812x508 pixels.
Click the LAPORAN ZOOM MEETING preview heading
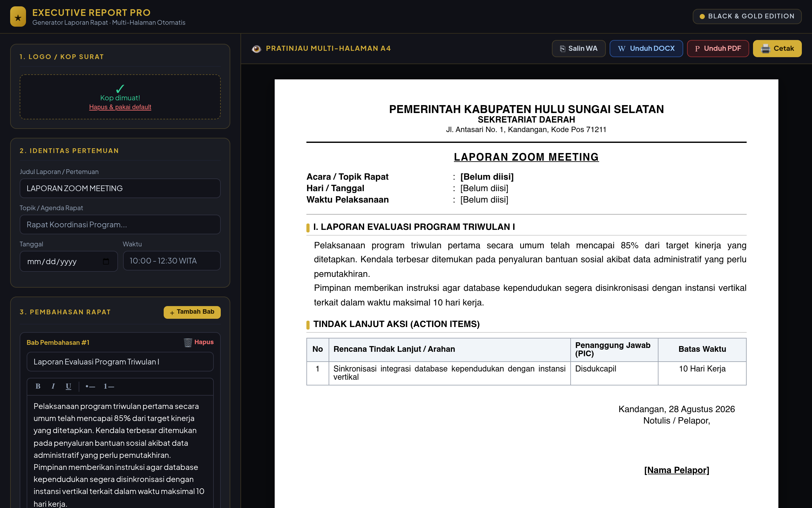point(526,157)
